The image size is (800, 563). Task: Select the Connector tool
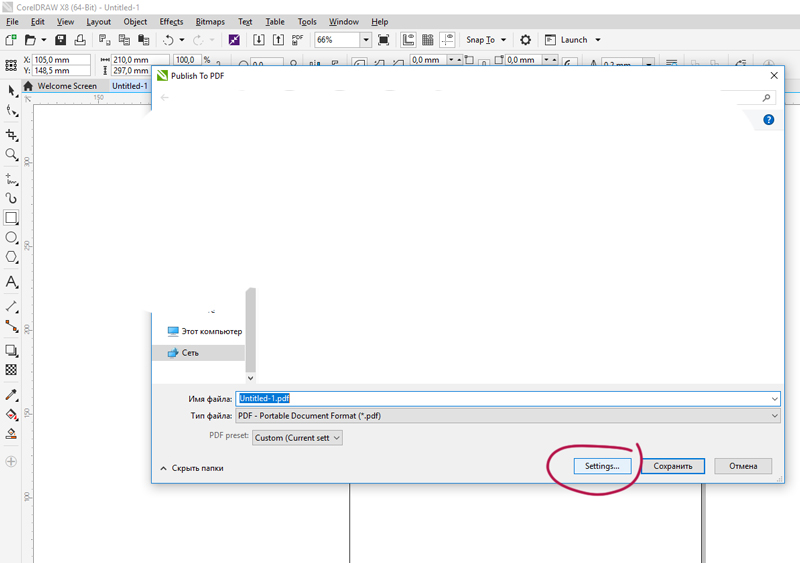point(11,326)
